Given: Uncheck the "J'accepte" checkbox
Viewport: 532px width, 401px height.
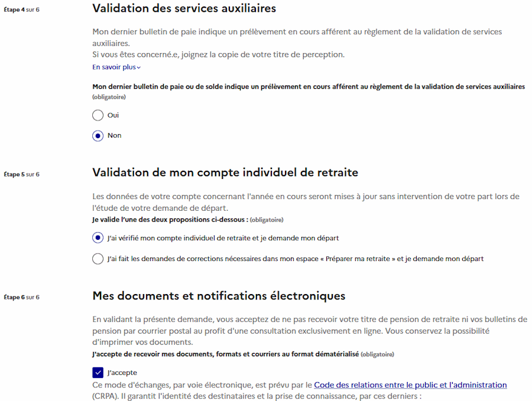Looking at the screenshot, I should click(98, 373).
